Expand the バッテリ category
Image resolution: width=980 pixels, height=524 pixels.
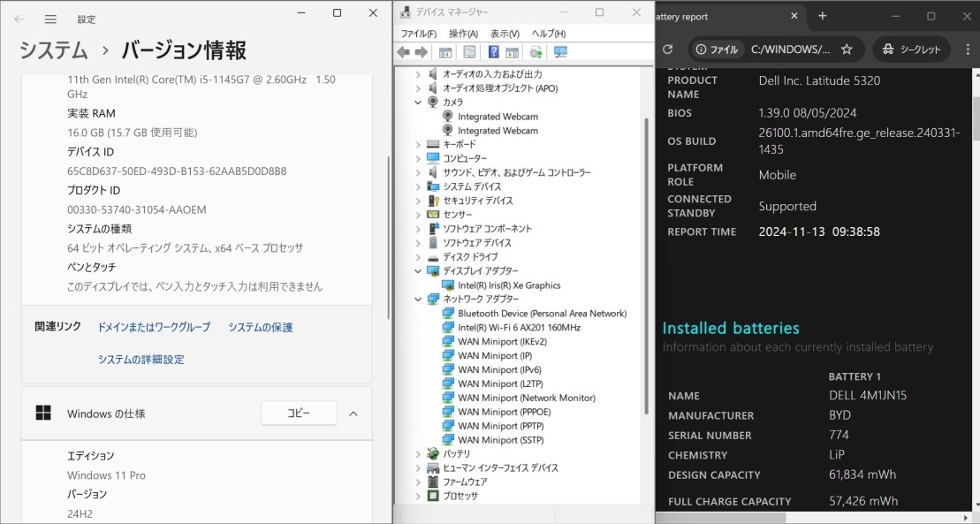[x=418, y=454]
